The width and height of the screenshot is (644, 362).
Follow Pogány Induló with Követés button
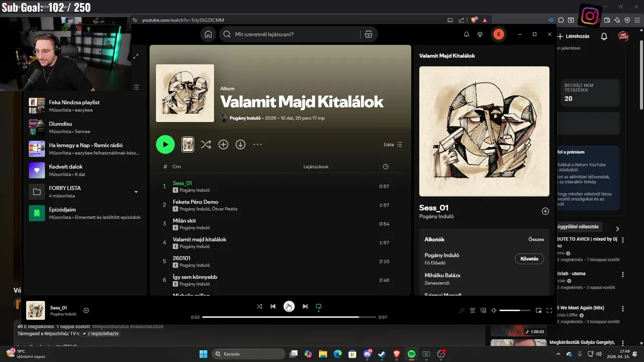529,259
